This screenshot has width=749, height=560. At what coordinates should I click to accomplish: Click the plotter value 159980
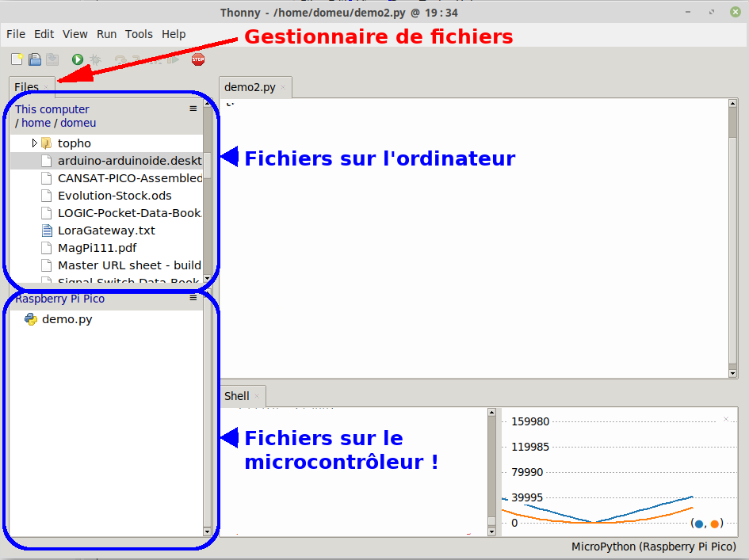[530, 421]
